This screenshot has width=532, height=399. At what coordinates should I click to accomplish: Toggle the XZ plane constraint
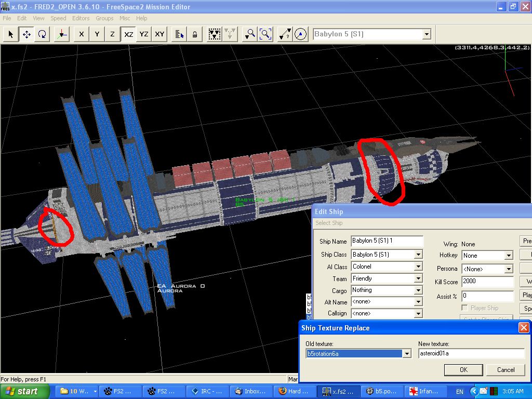(x=128, y=34)
